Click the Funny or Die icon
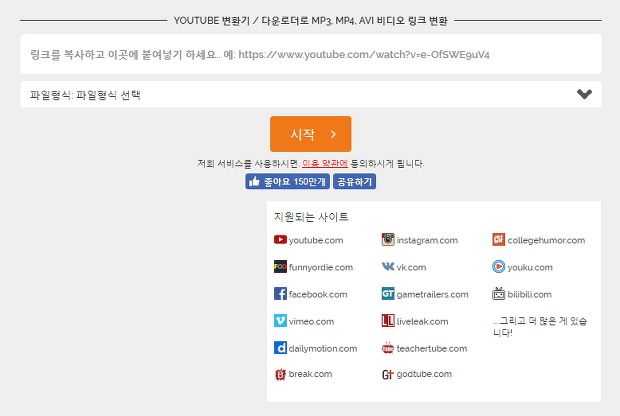 pos(280,267)
